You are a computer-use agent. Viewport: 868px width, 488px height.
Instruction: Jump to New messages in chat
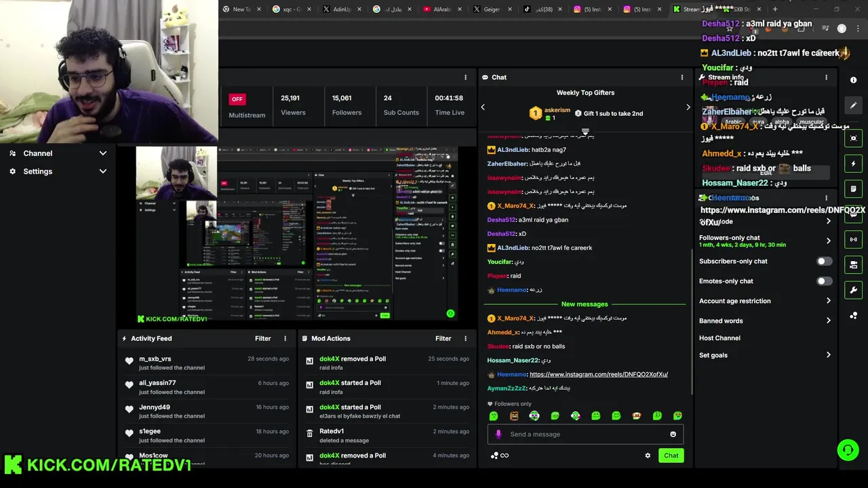[585, 304]
